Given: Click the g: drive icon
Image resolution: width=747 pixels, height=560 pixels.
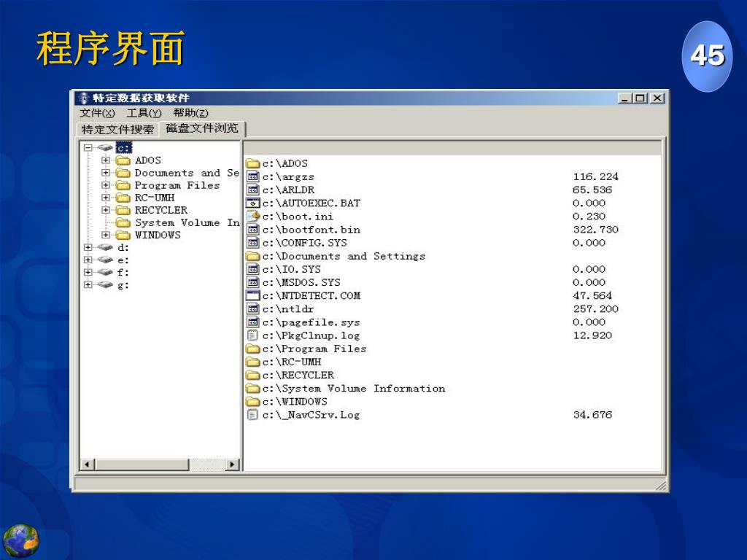Looking at the screenshot, I should [105, 285].
